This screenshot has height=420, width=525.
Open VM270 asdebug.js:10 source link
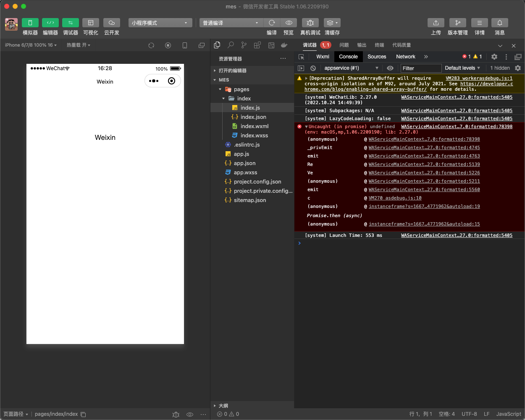(x=395, y=198)
